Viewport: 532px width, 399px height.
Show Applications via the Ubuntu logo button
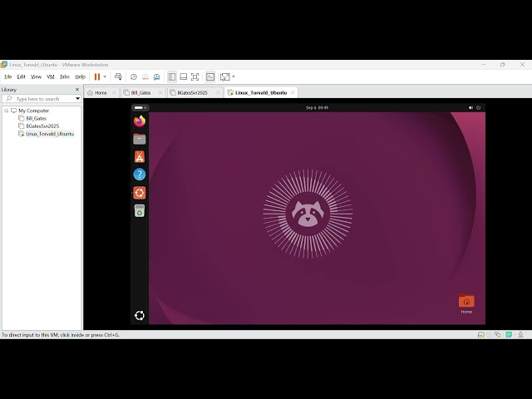click(x=140, y=316)
